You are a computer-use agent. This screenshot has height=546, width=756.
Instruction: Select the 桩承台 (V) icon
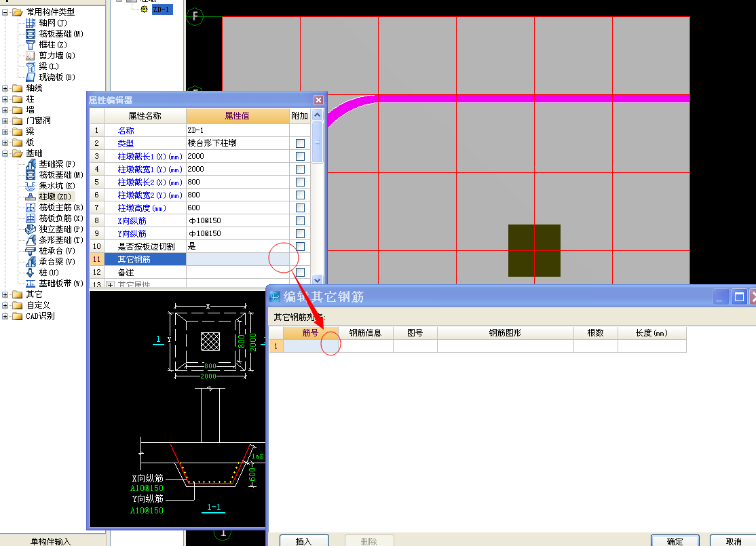[x=31, y=250]
